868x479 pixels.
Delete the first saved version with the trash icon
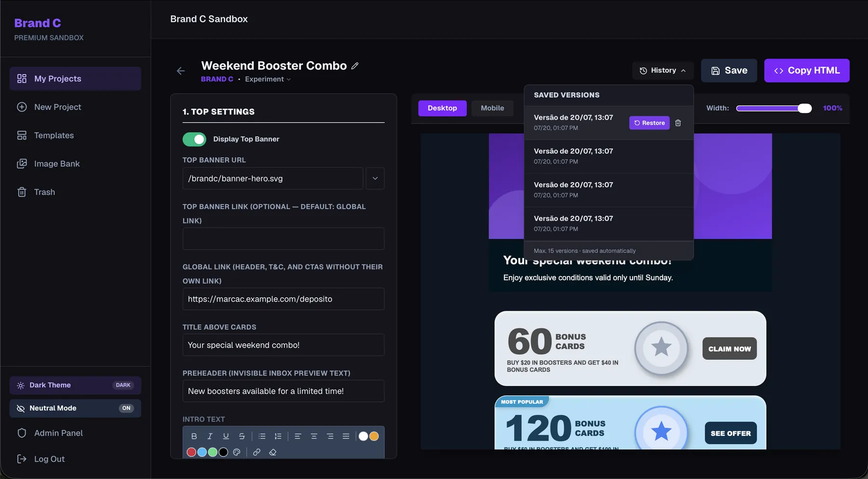(x=678, y=123)
